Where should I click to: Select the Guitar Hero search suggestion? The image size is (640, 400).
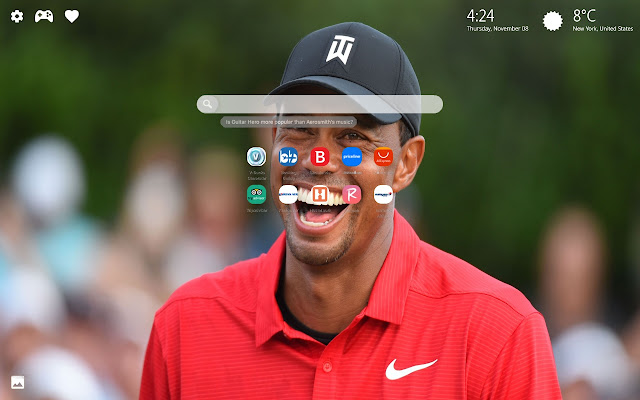289,122
